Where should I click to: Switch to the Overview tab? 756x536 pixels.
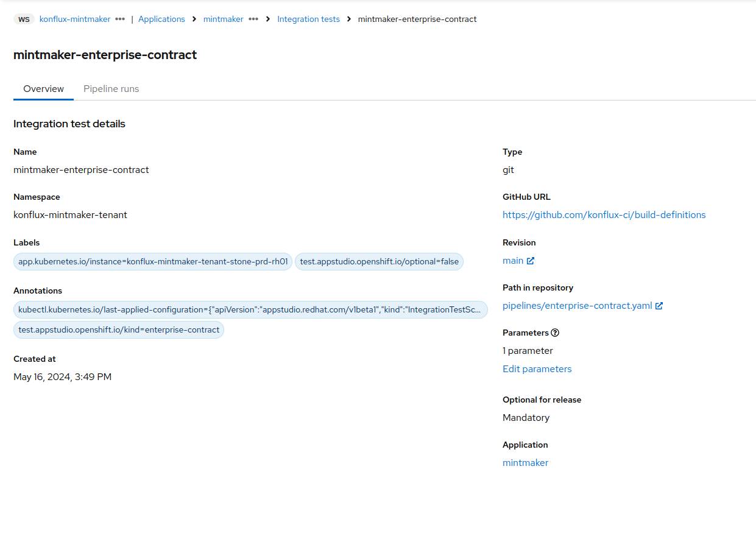point(43,89)
